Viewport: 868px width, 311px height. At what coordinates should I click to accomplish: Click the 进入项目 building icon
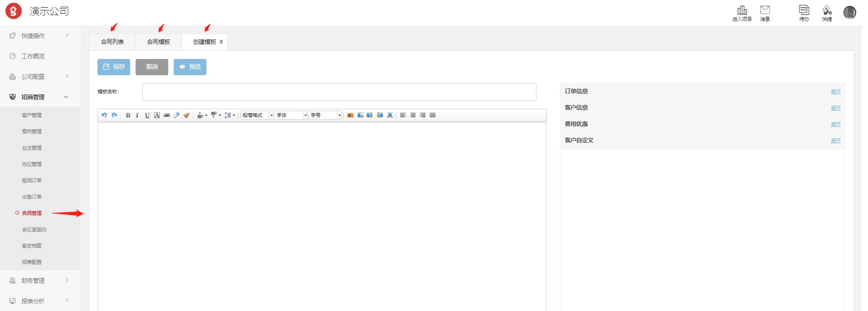point(742,13)
